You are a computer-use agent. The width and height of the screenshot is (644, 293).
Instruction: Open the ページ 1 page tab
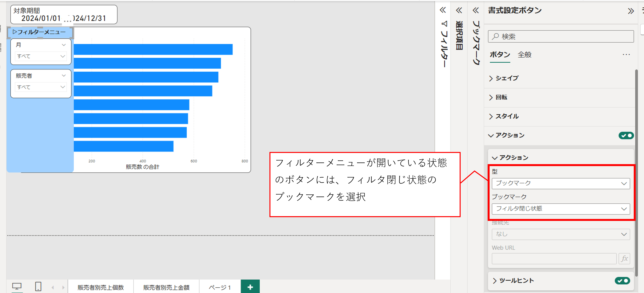point(220,287)
